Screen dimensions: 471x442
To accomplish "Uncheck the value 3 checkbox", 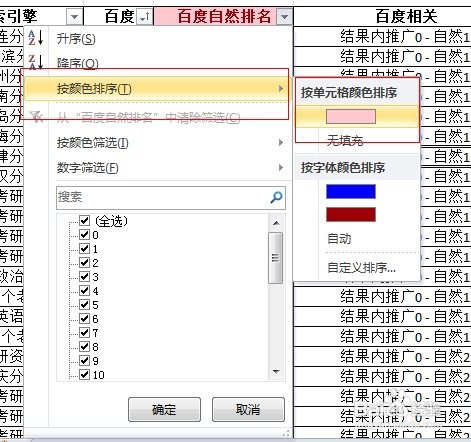I will point(85,277).
